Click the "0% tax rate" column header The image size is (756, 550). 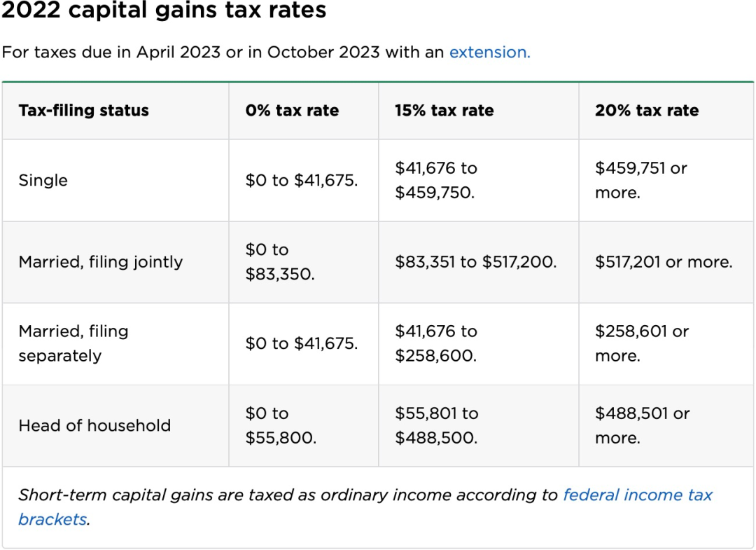[x=292, y=111]
